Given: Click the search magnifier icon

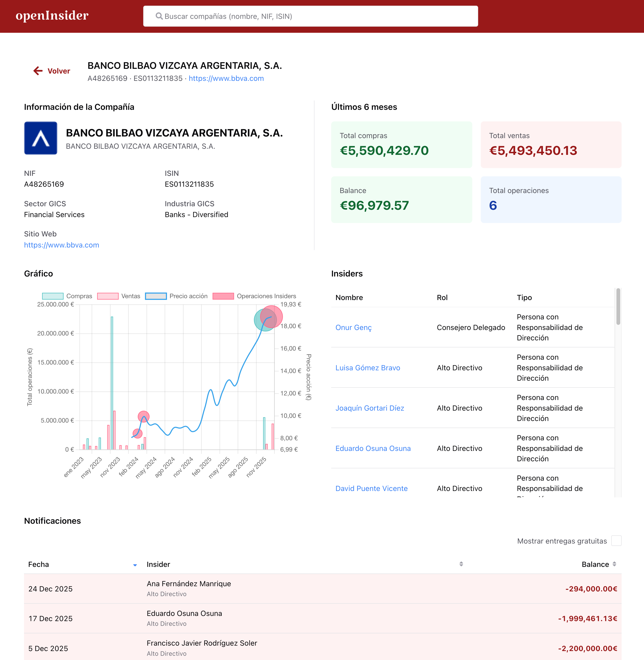Looking at the screenshot, I should pyautogui.click(x=159, y=16).
